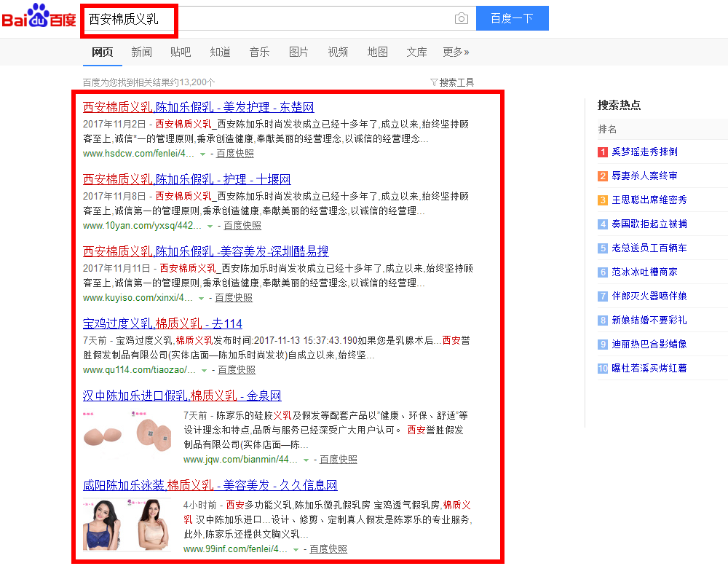Open hot topic 新娘结婚不要彩礼
Image resolution: width=728 pixels, height=566 pixels.
649,321
